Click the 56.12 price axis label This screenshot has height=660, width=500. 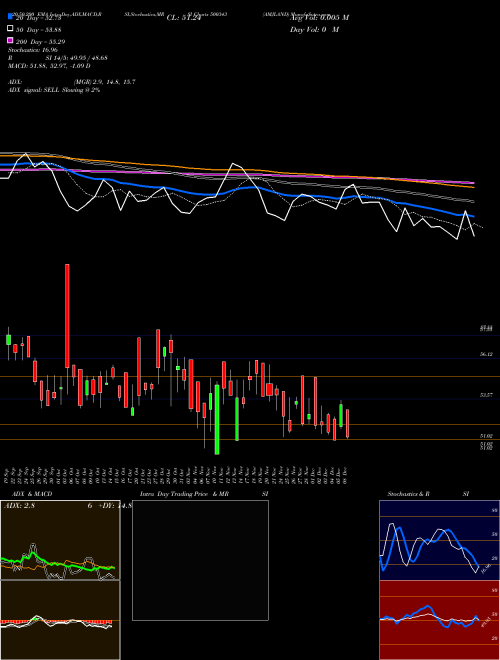[x=486, y=354]
